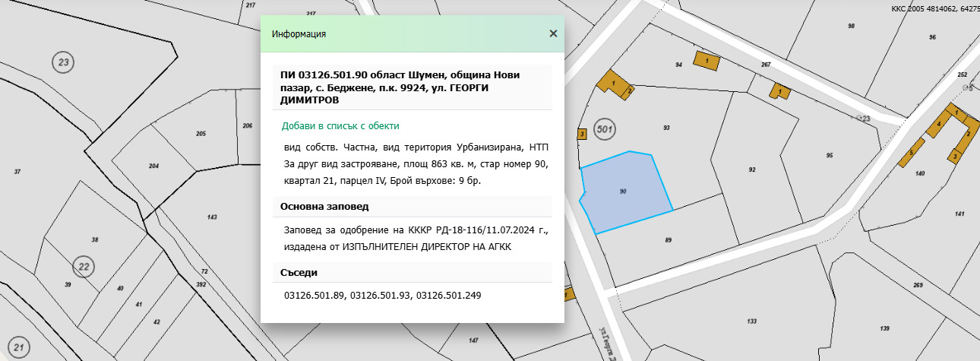Click the 'Съседи' section header
Screen dimensions: 980x361
point(299,272)
